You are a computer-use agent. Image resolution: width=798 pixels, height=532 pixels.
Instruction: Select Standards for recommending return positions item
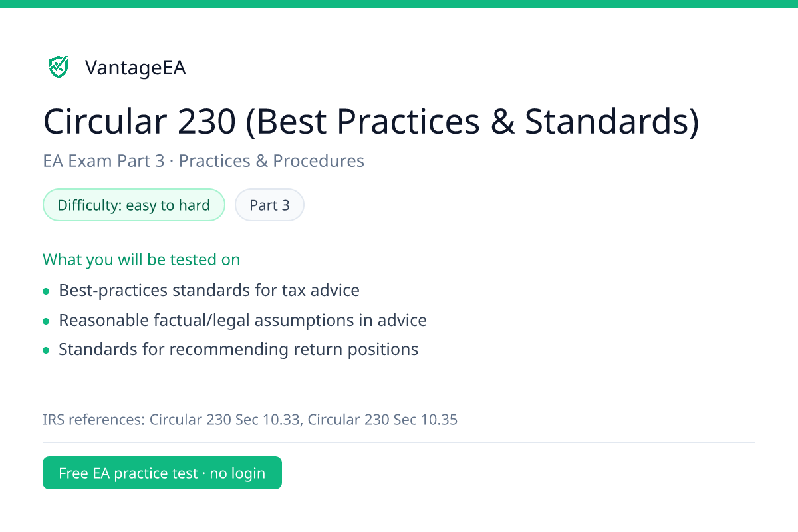point(239,350)
